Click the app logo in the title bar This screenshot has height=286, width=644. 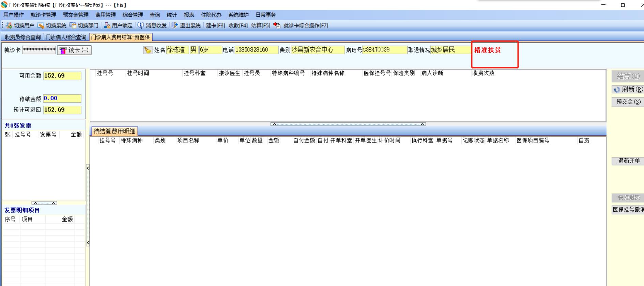pos(4,5)
